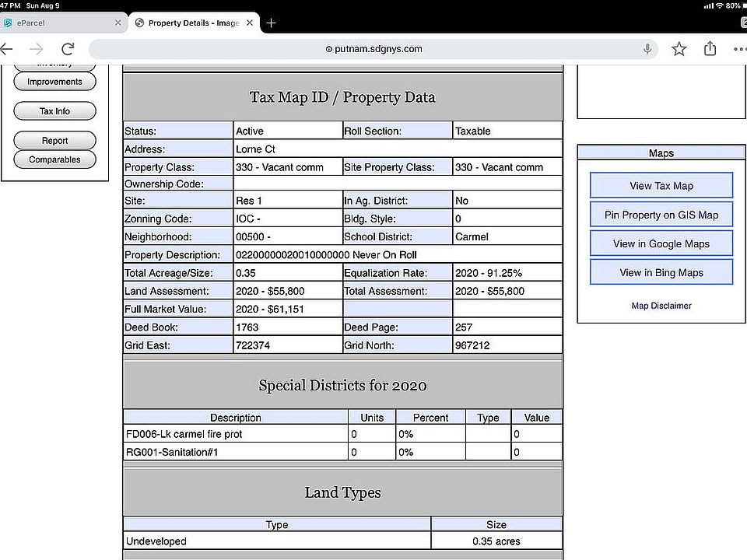Open the Improvements section
This screenshot has height=560, width=747.
54,82
